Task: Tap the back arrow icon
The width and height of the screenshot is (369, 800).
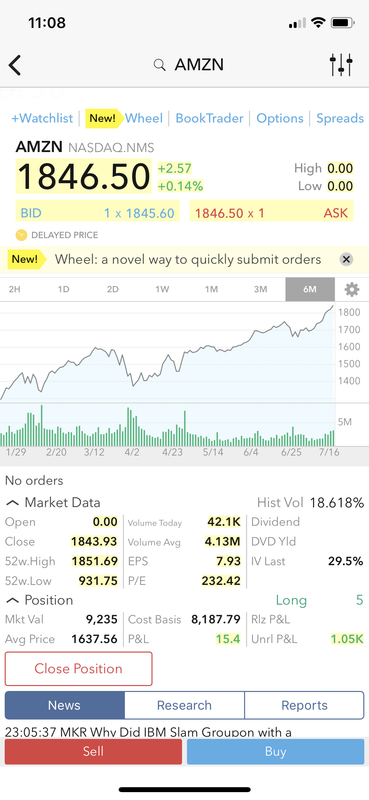Action: click(x=15, y=65)
